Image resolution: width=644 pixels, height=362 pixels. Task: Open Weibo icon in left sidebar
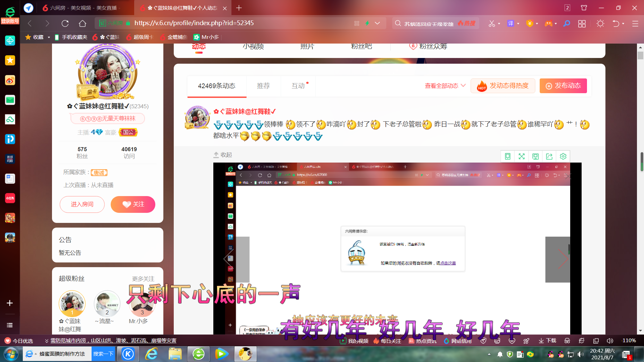(10, 80)
